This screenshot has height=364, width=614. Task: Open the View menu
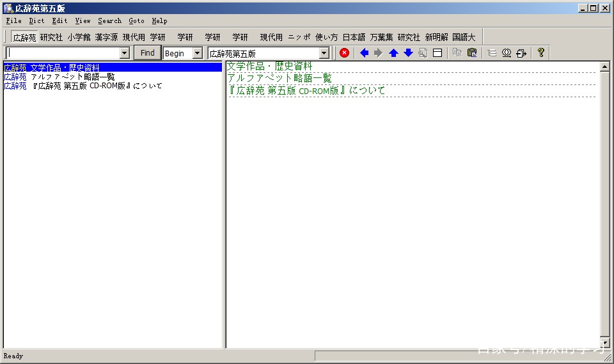pos(83,20)
